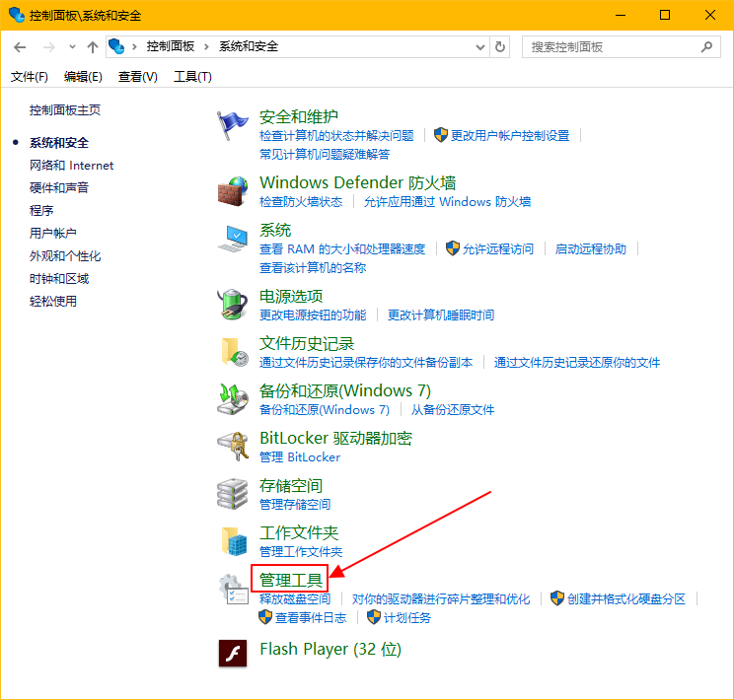
Task: Open 查看事件日志 link
Action: (311, 618)
